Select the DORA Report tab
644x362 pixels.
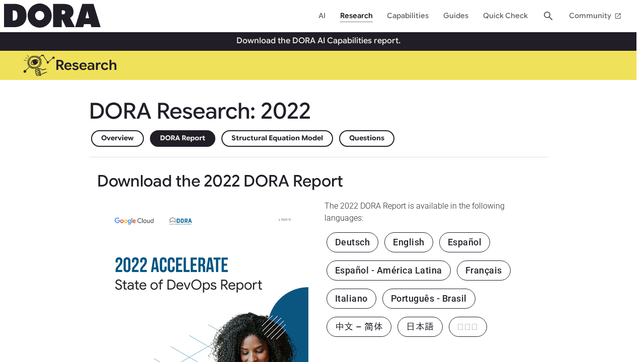pyautogui.click(x=182, y=137)
